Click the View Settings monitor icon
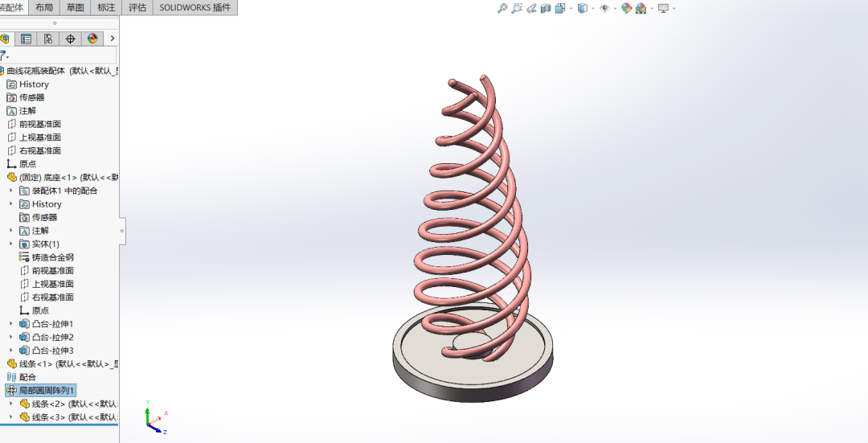868x443 pixels. tap(663, 8)
